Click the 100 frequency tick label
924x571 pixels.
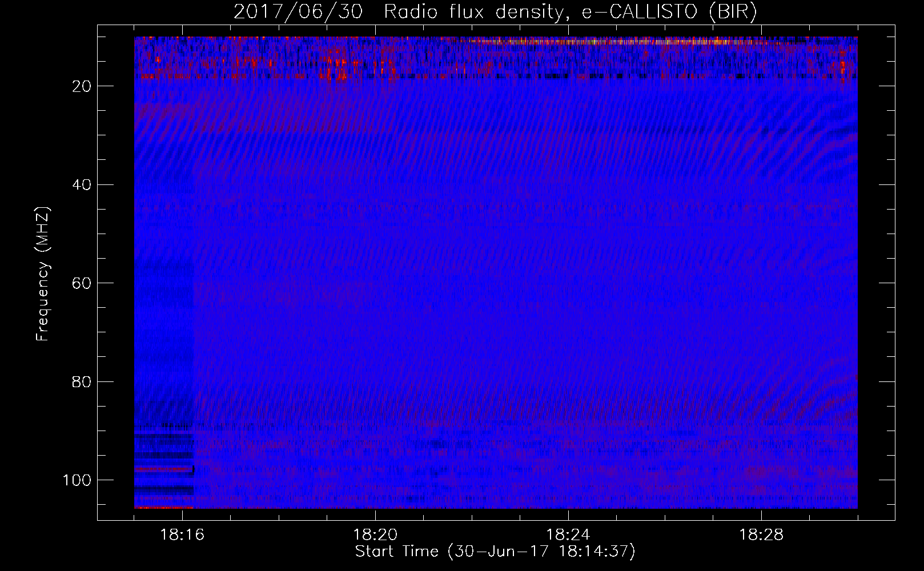77,480
